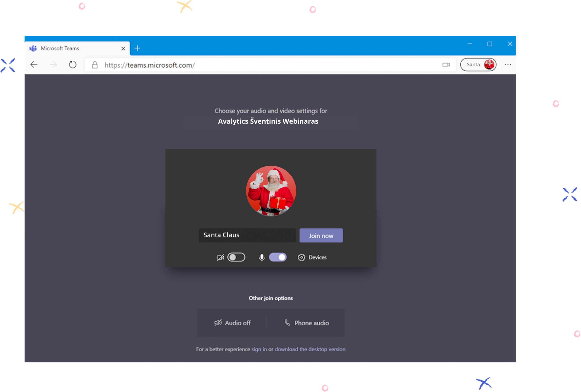The height and width of the screenshot is (392, 581).
Task: Turn on the camera toggle
Action: [236, 257]
